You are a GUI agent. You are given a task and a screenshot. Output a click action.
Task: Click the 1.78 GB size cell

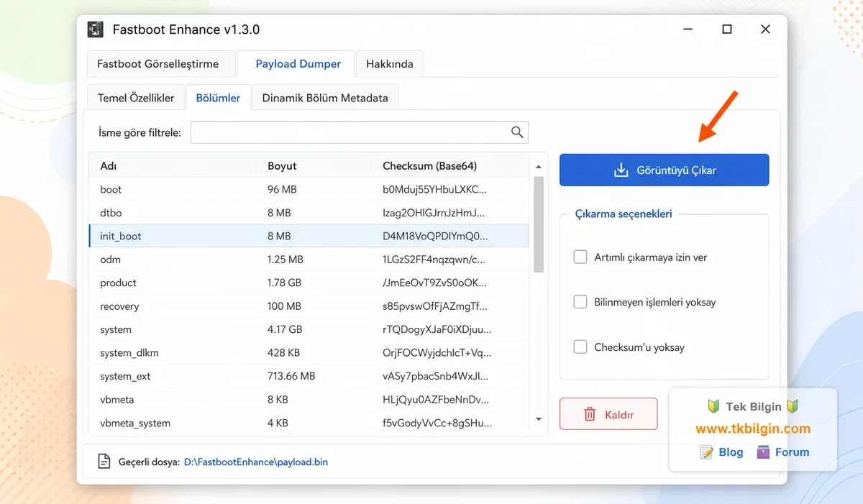(x=284, y=283)
